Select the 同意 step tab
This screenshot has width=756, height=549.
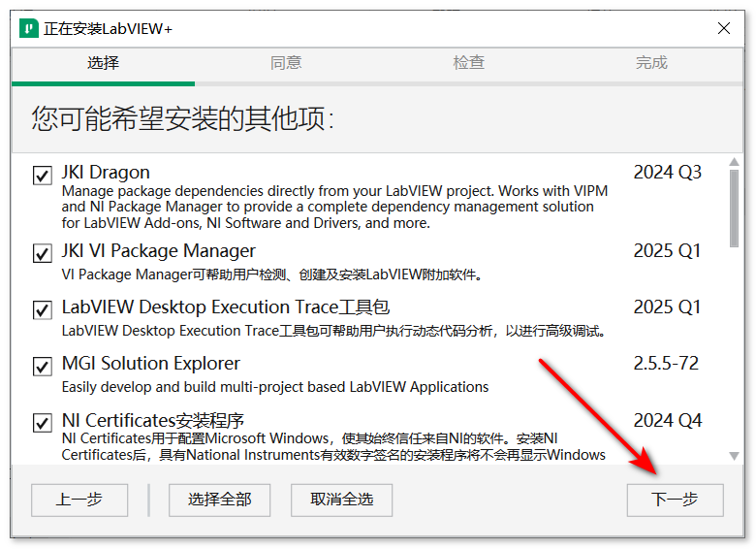tap(286, 63)
